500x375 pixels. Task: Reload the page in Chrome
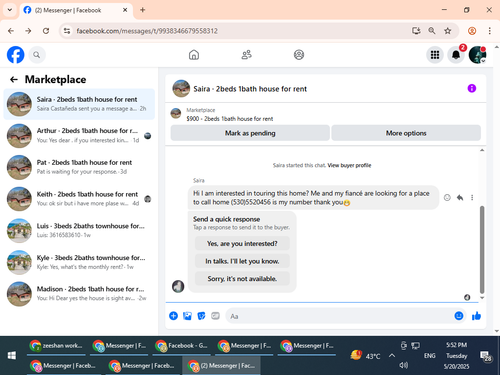click(46, 31)
